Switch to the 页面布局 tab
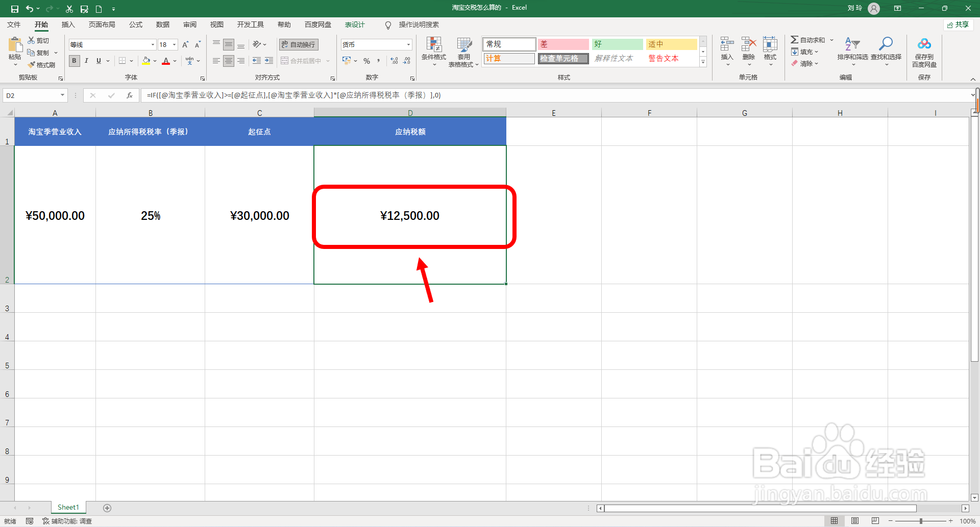Viewport: 980px width, 527px height. point(102,24)
